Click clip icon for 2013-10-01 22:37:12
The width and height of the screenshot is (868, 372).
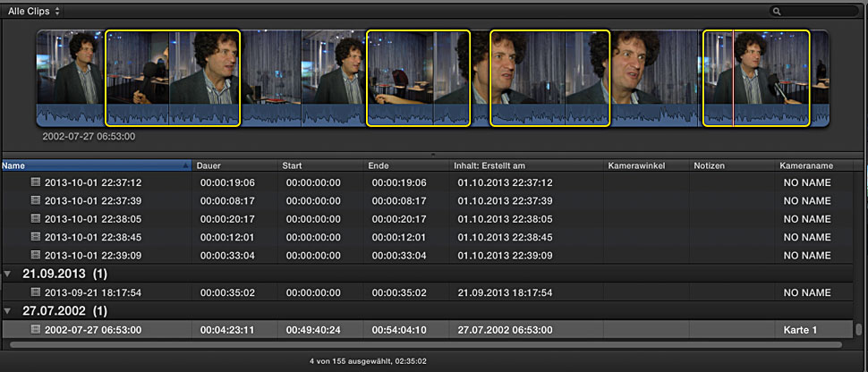(x=36, y=182)
